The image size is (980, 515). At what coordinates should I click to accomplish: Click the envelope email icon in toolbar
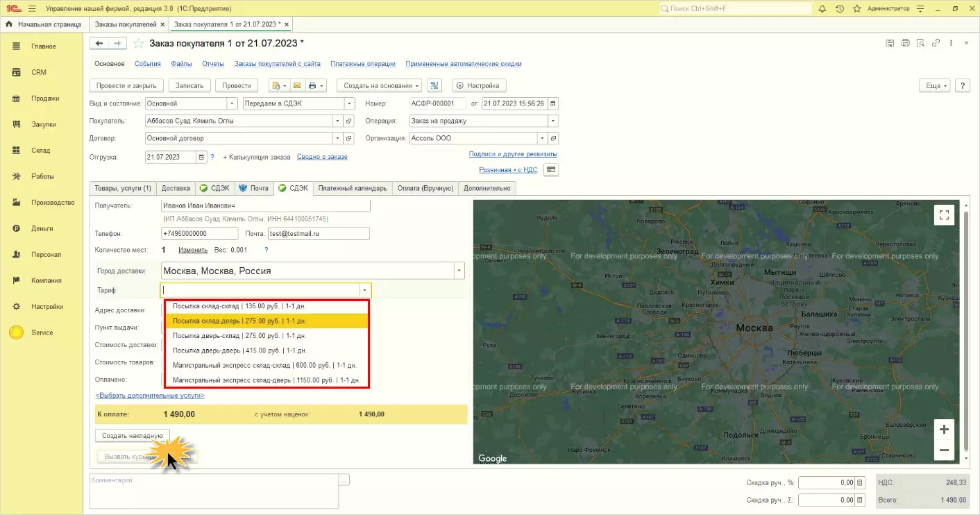tap(296, 86)
